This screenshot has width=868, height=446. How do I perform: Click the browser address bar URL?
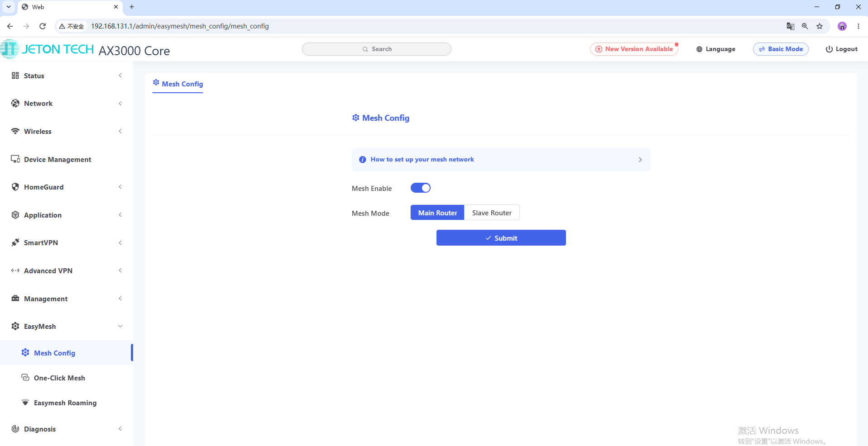180,26
